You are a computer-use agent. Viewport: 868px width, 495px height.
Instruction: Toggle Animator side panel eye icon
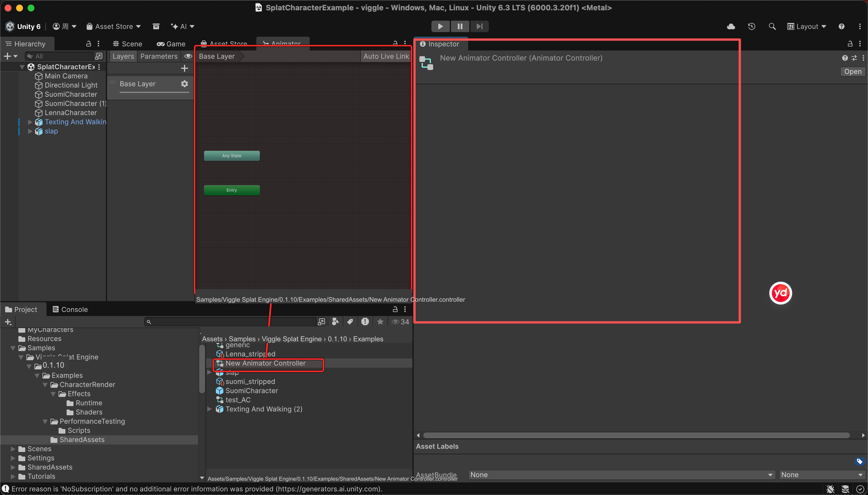(188, 56)
